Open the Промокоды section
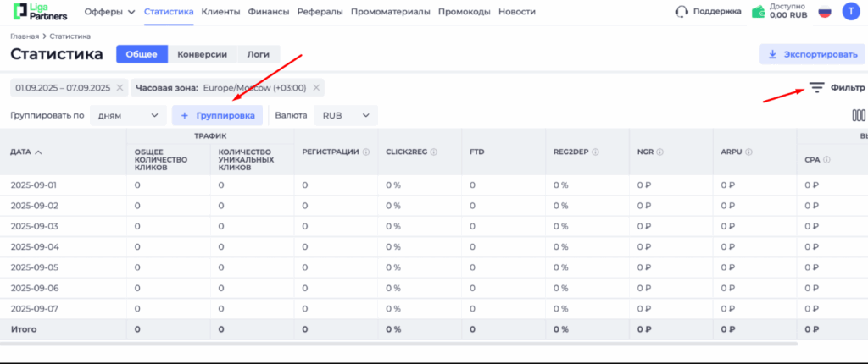Screen dimensions: 868x364 click(x=465, y=12)
